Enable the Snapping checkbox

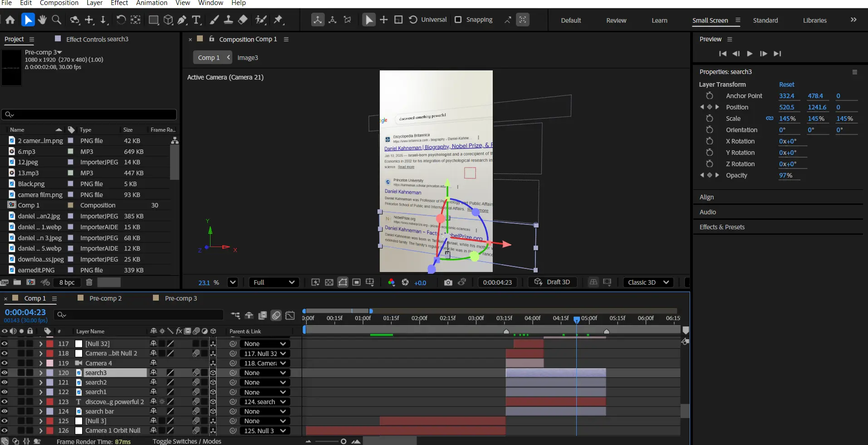[x=458, y=20]
